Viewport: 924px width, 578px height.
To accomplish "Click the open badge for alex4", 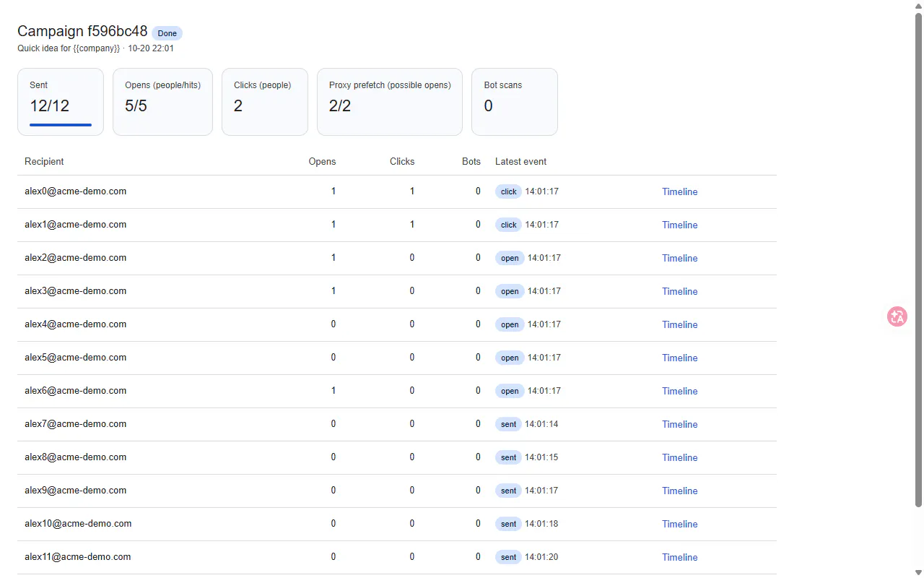I will pyautogui.click(x=510, y=324).
